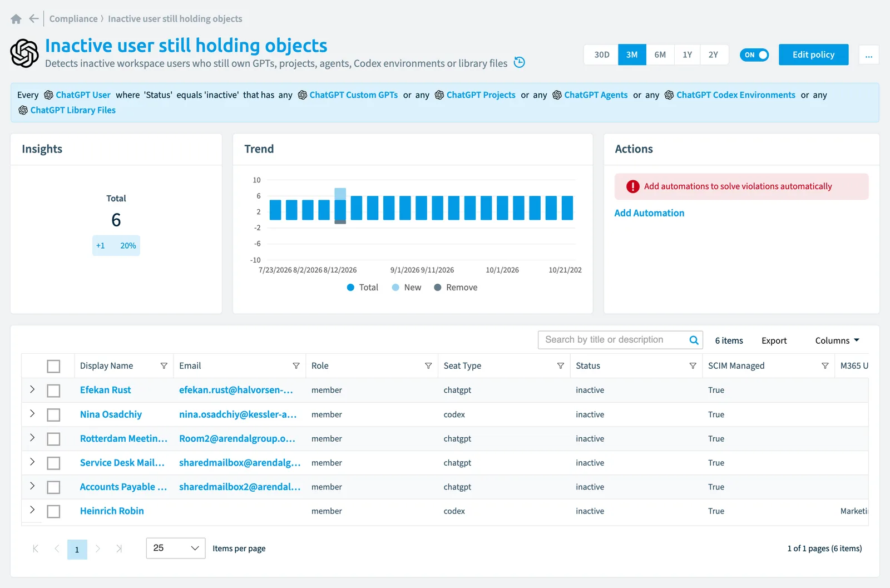Toggle the Remove series in legend
Viewport: 890px width, 588px height.
pos(456,288)
